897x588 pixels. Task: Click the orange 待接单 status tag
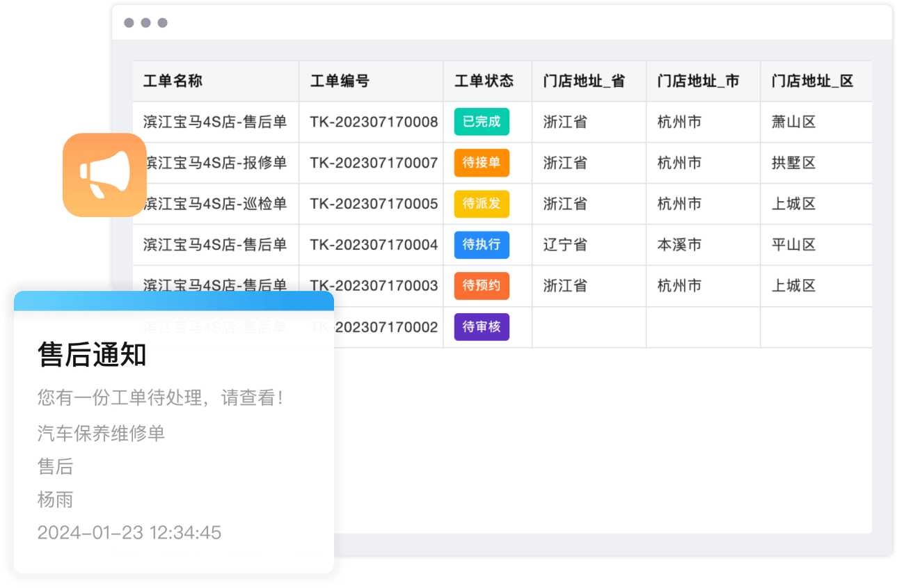[482, 163]
